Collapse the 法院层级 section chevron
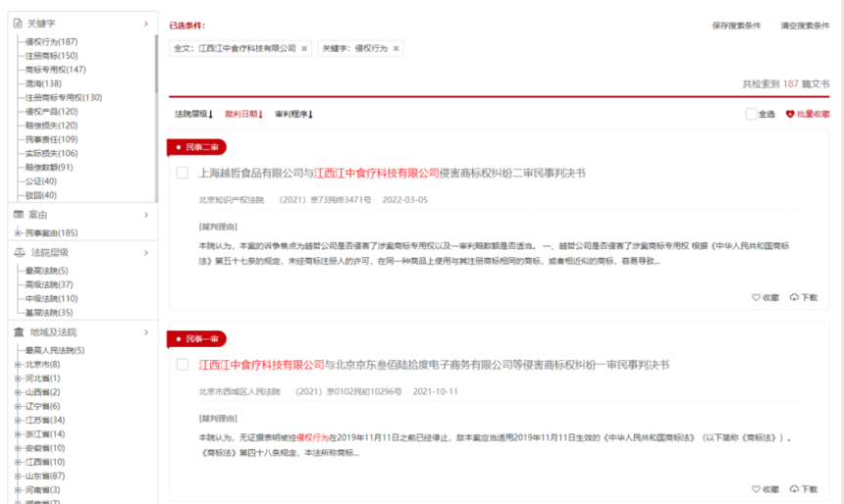 [x=146, y=252]
